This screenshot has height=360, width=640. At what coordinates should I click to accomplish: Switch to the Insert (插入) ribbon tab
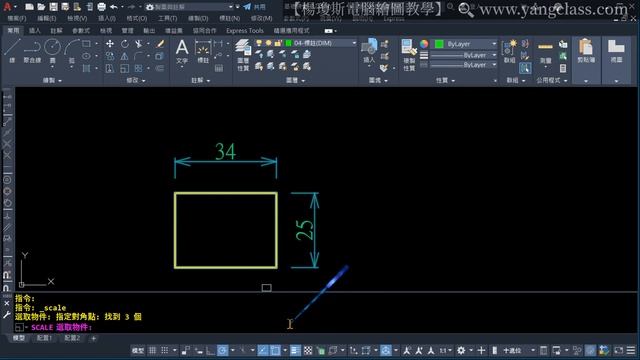tap(35, 31)
